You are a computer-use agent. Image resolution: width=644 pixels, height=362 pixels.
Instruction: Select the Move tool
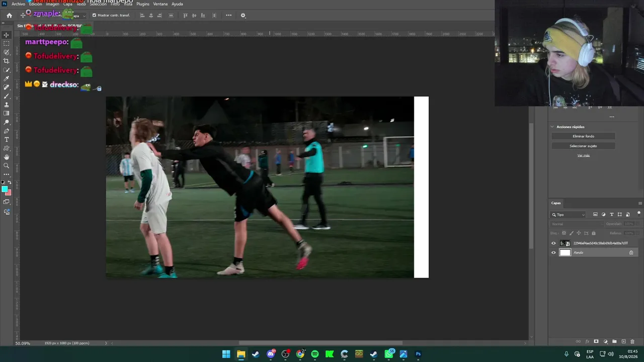coord(7,35)
